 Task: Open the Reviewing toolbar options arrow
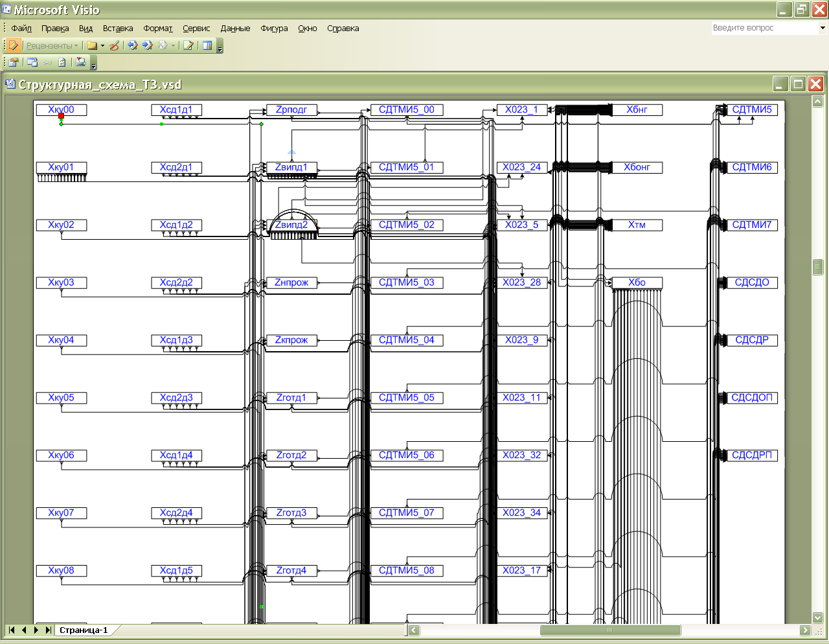tap(220, 47)
